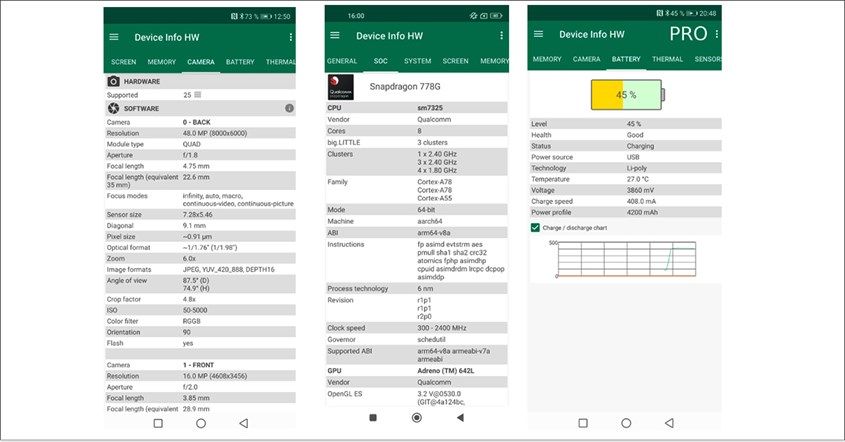Open hamburger menu in left phone screen

pos(114,37)
